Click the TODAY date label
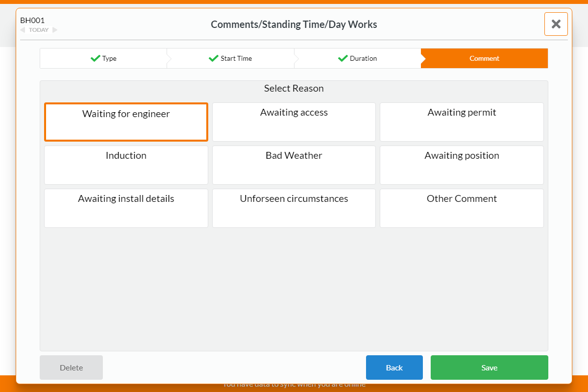This screenshot has height=392, width=588. 39,30
